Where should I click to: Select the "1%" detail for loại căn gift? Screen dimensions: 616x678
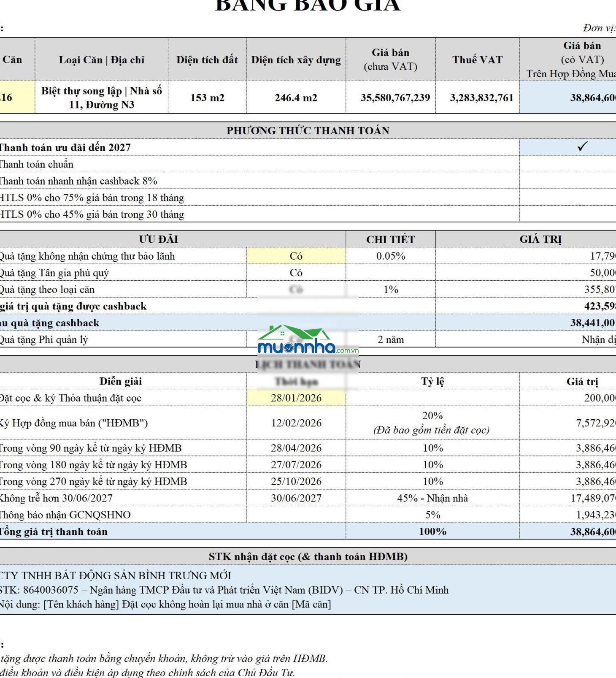pyautogui.click(x=391, y=289)
